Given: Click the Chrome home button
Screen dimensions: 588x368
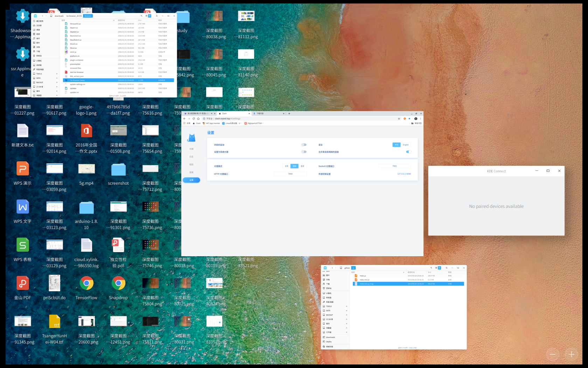Looking at the screenshot, I should (198, 119).
